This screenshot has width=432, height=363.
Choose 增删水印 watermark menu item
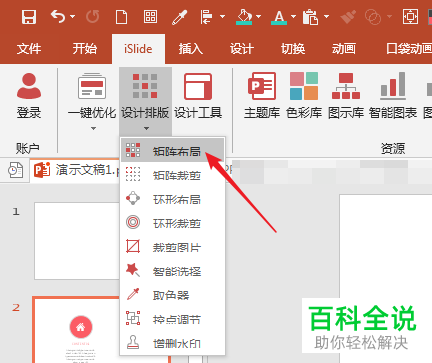click(172, 343)
